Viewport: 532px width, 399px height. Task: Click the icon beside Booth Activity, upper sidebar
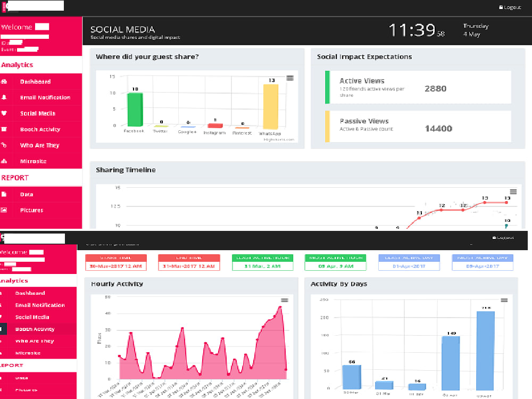tap(4, 129)
